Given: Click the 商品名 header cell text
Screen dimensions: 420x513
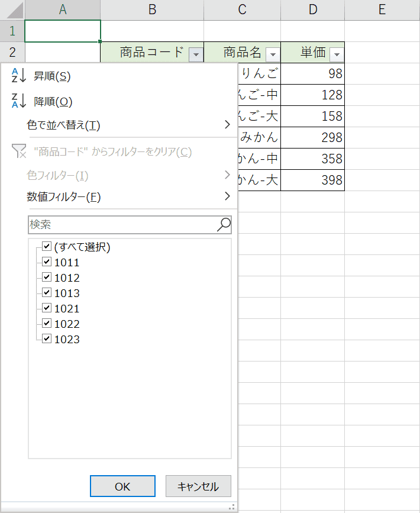Looking at the screenshot, I should point(242,52).
